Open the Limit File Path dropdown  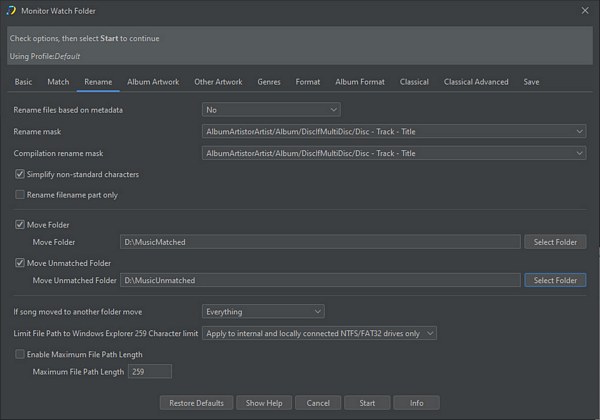click(319, 333)
